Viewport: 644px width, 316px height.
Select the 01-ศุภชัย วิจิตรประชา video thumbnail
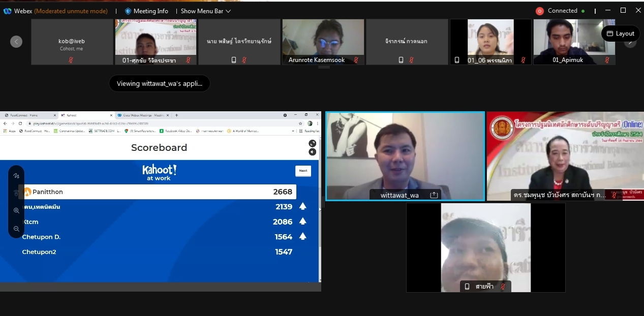coord(156,42)
